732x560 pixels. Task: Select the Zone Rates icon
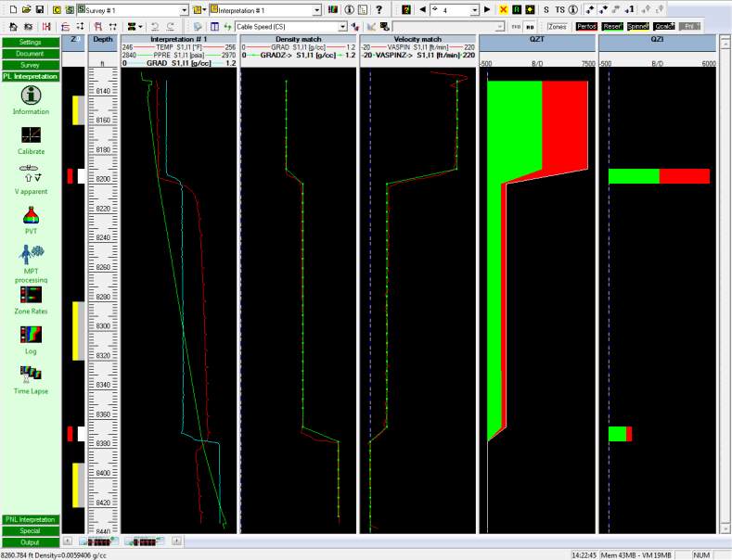coord(31,295)
